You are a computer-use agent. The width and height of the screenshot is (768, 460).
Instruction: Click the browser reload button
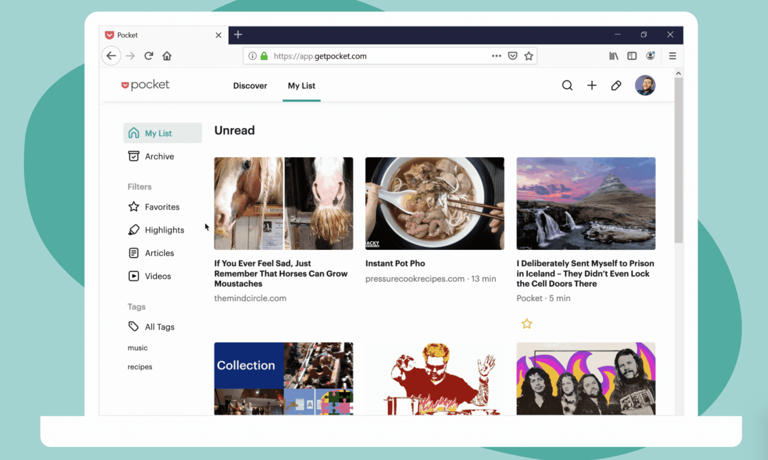[148, 56]
